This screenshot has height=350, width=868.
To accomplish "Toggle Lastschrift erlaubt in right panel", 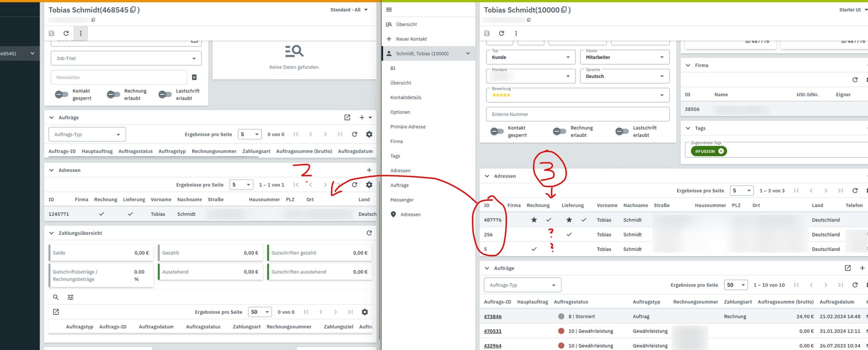I will coord(622,131).
